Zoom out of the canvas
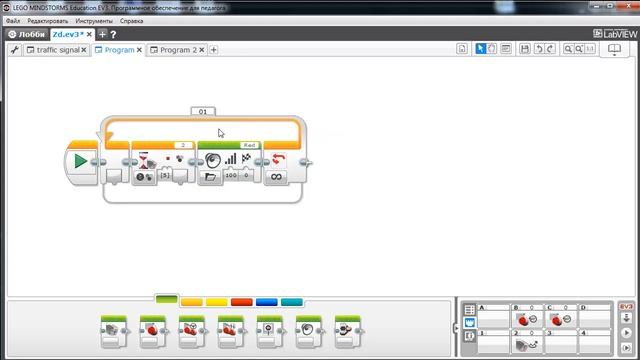This screenshot has width=640, height=360. tap(568, 49)
